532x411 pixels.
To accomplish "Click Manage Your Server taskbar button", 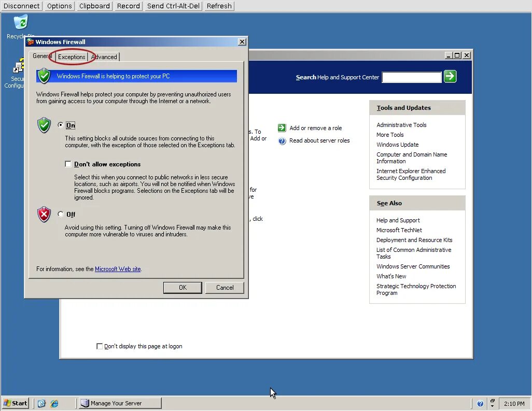I will [120, 403].
